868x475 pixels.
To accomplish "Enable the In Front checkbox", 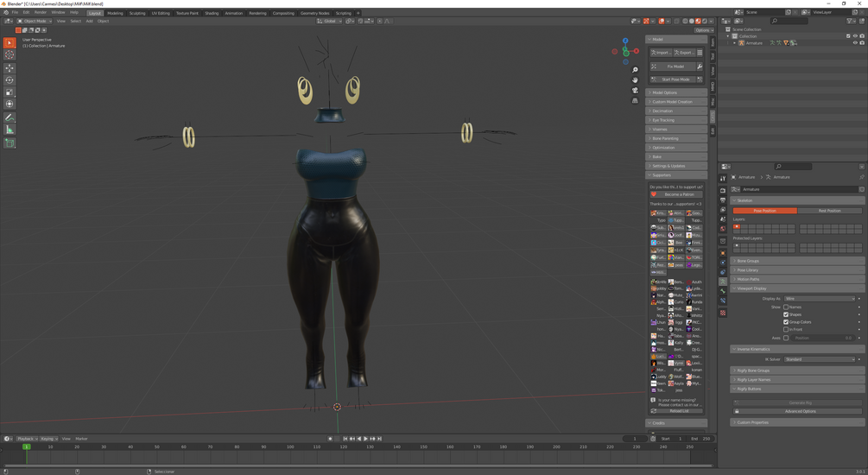I will coord(785,329).
